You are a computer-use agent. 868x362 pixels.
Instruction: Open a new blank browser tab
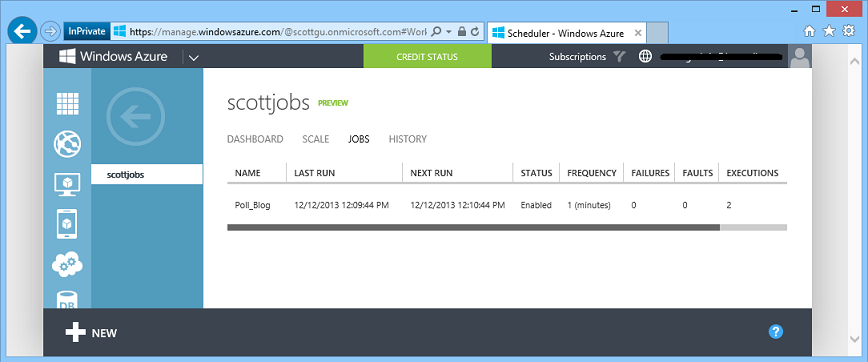click(657, 33)
